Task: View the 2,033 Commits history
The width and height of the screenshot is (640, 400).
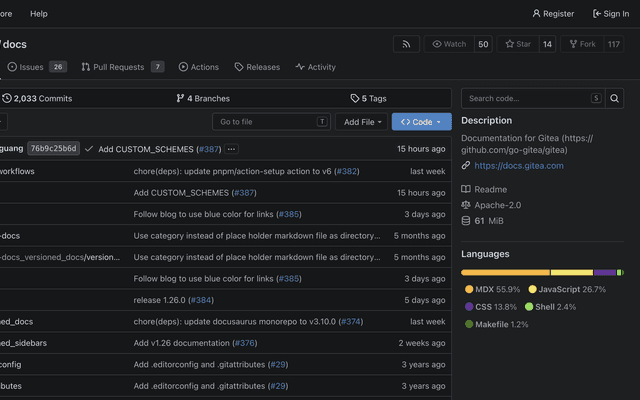Action: tap(37, 98)
